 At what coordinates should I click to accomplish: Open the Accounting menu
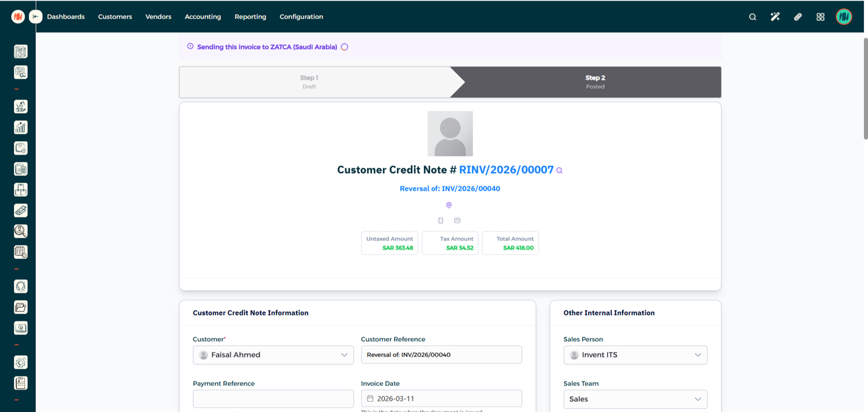pos(203,17)
